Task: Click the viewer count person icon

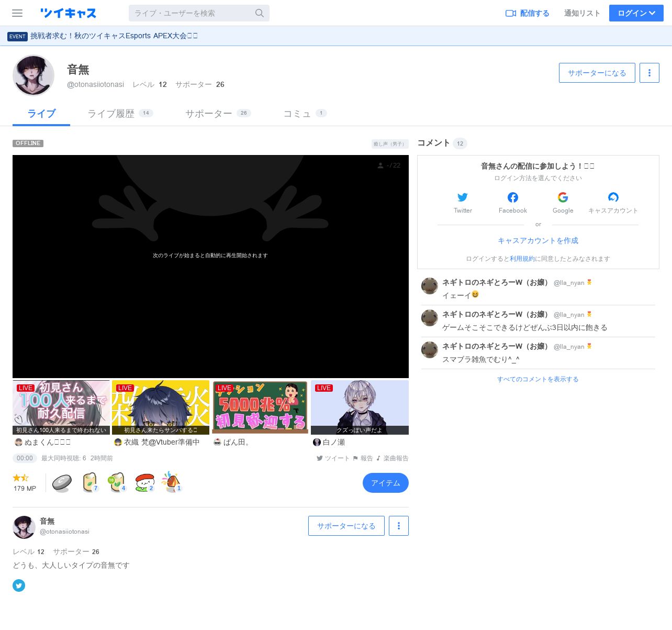Action: coord(380,165)
